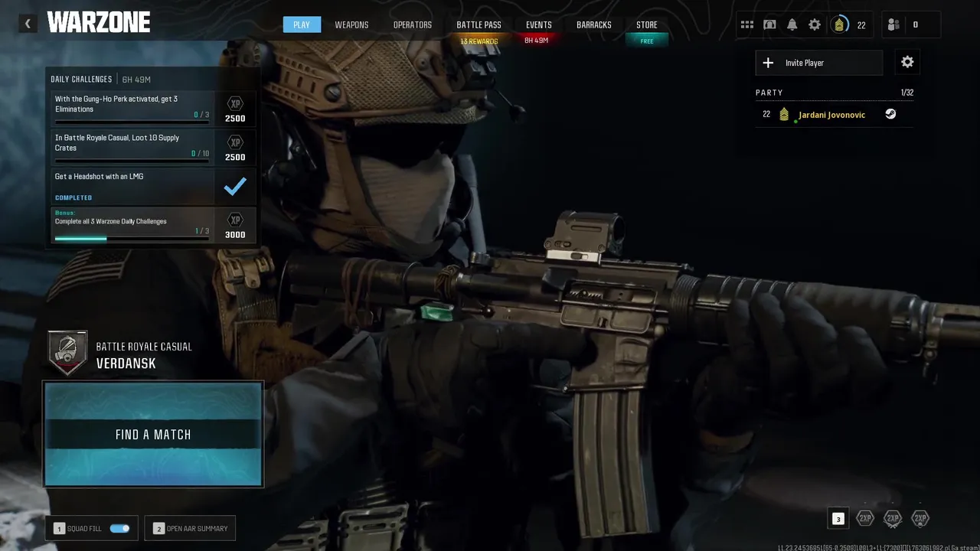Viewport: 980px width, 551px height.
Task: Click the double battle pass XP token
Action: [920, 519]
